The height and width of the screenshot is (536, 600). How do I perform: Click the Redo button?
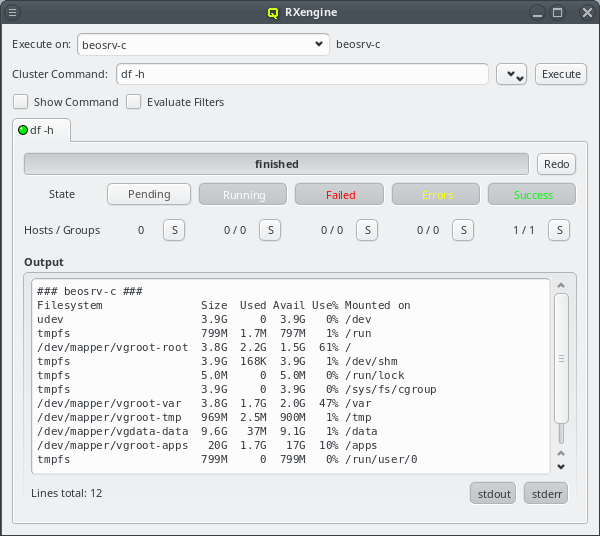pos(556,164)
